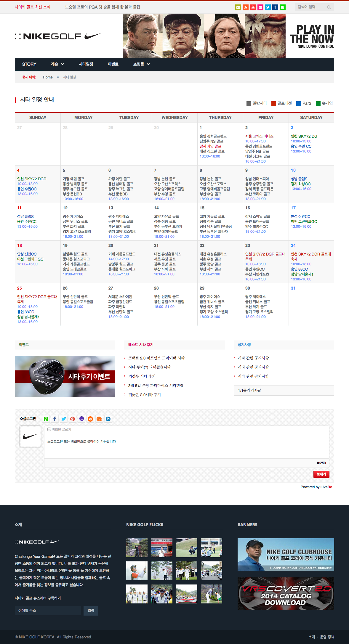Expand the 쇼핑몰 menu chevron
349x644 pixels.
[148, 64]
